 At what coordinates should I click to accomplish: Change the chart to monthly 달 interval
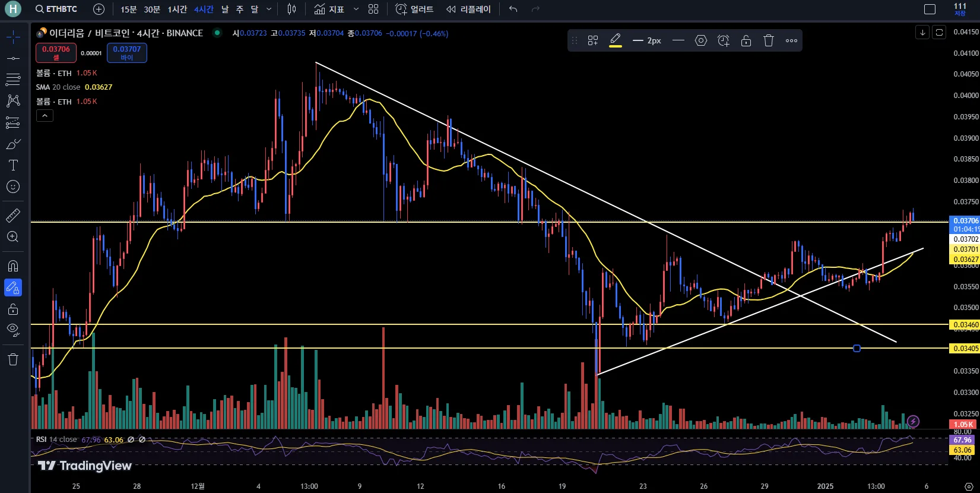(x=255, y=9)
